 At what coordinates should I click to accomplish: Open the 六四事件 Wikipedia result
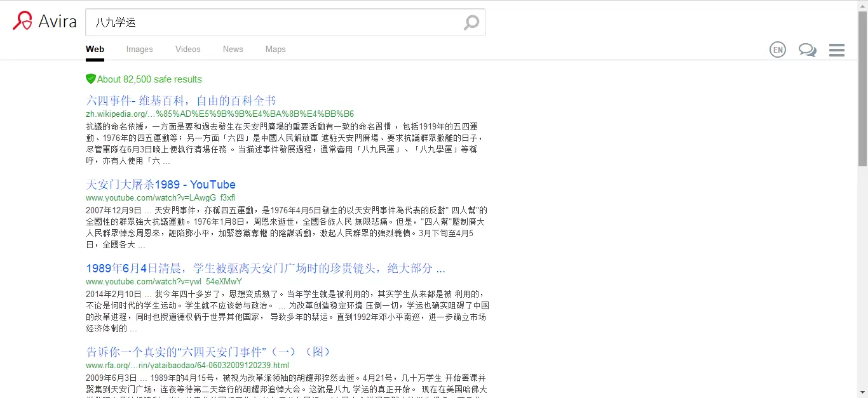pyautogui.click(x=181, y=100)
